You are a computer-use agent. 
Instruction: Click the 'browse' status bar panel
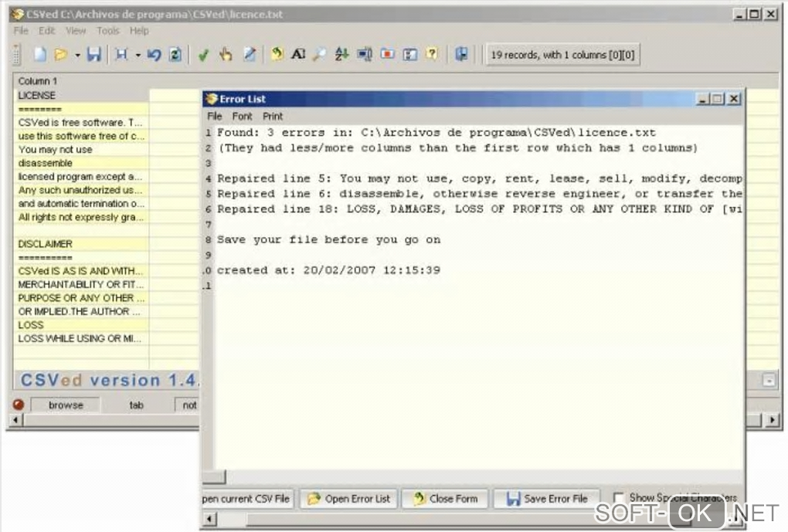coord(66,405)
